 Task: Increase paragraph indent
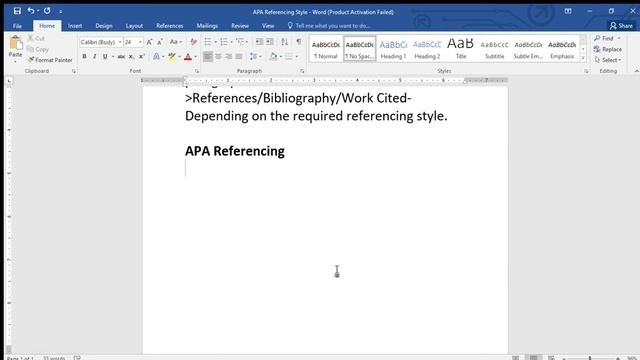(x=270, y=42)
